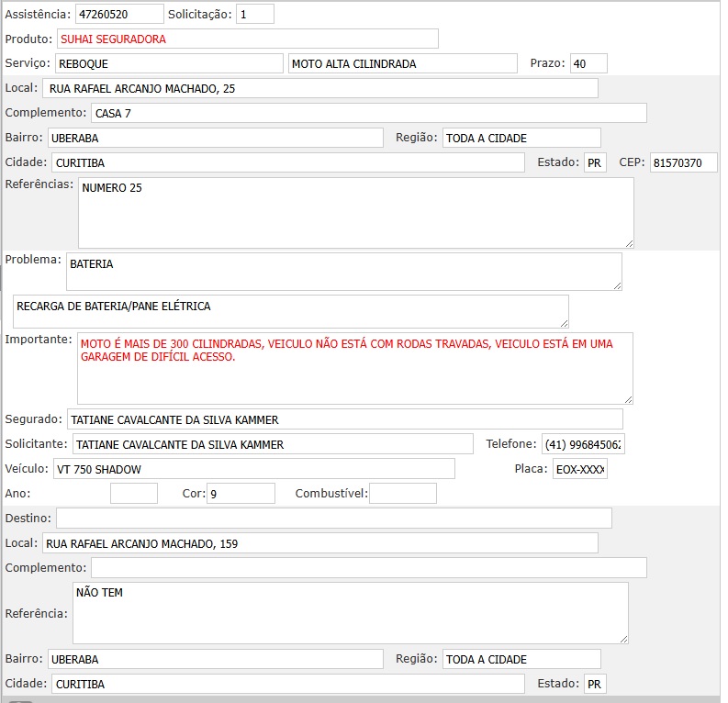Click the Placa field EOX-XXXX
Viewport: 728px width, 703px height.
pyautogui.click(x=580, y=469)
